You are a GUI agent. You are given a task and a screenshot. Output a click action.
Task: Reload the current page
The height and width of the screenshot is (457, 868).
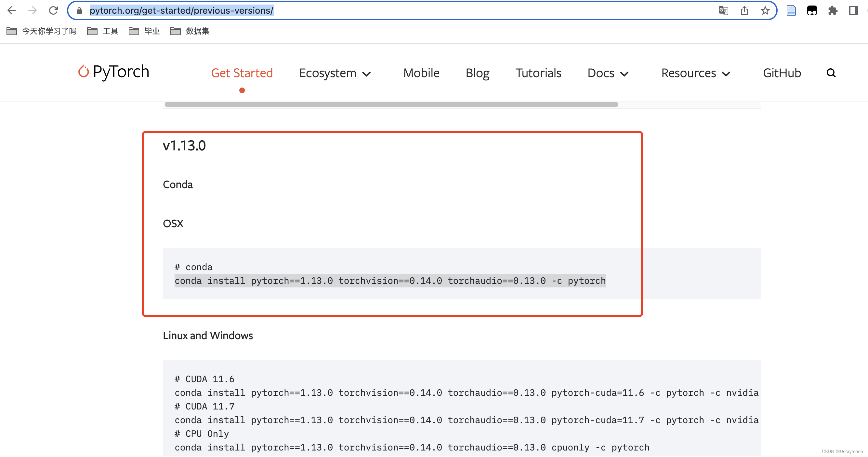click(x=53, y=10)
